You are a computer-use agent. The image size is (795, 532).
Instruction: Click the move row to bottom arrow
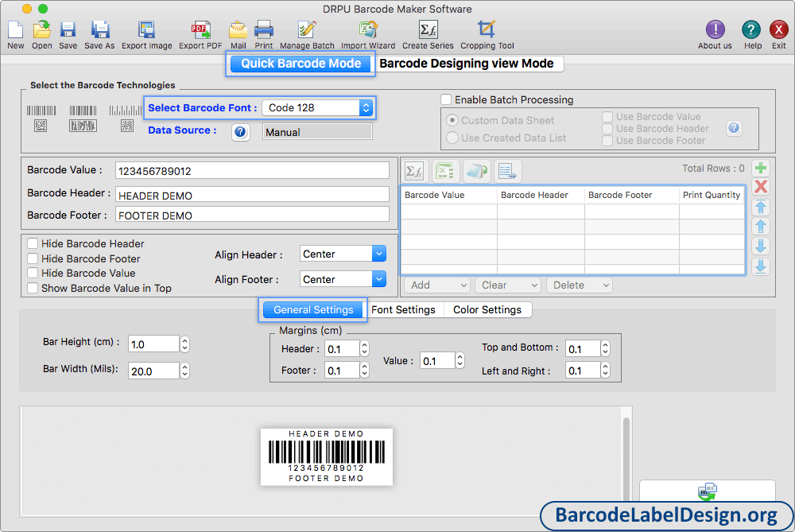pyautogui.click(x=761, y=266)
